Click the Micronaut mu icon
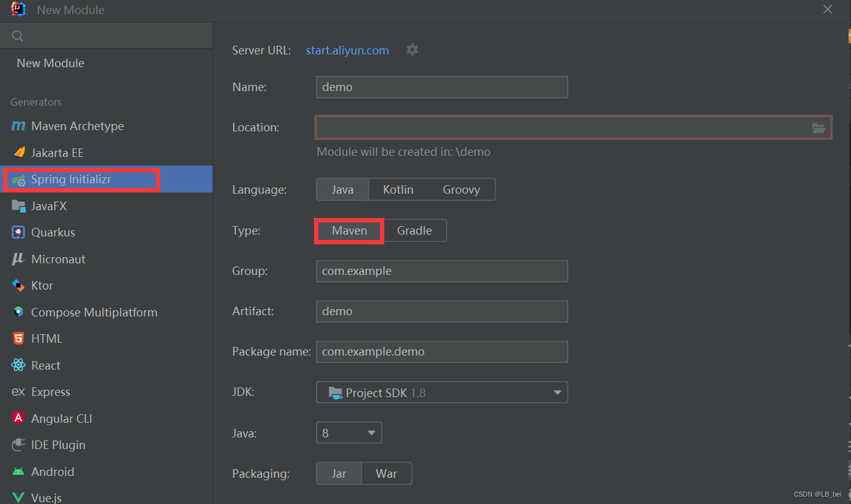Viewport: 851px width, 504px height. [18, 259]
